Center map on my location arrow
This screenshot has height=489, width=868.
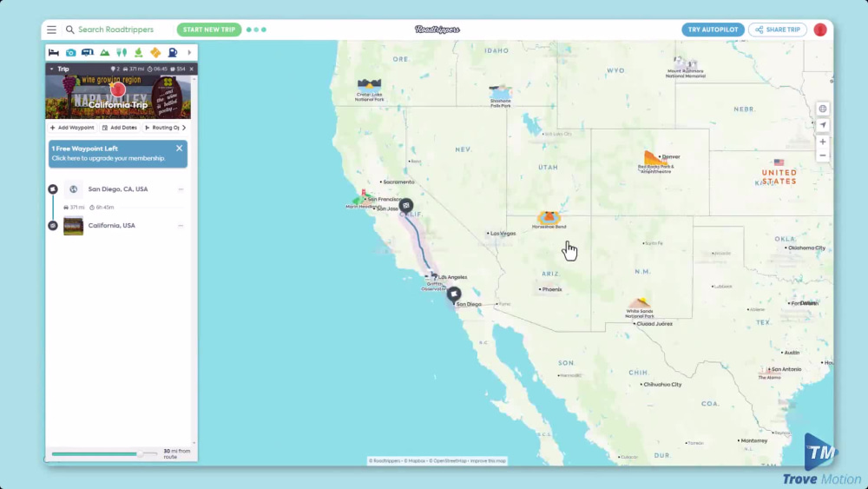823,125
